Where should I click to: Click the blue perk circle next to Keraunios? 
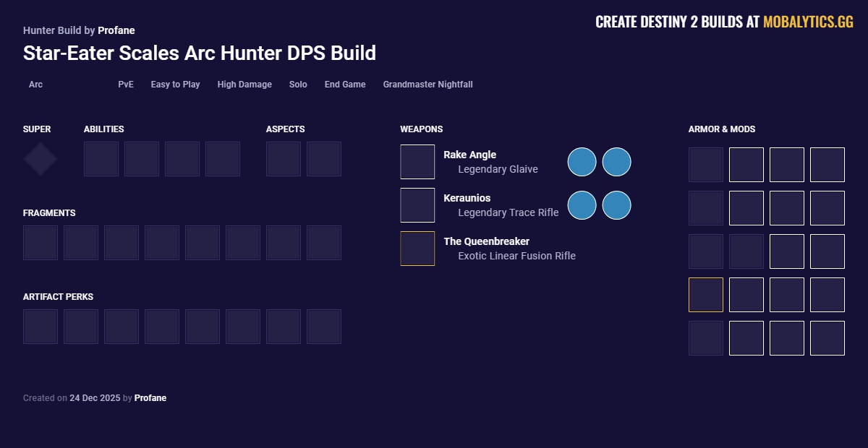tap(582, 205)
